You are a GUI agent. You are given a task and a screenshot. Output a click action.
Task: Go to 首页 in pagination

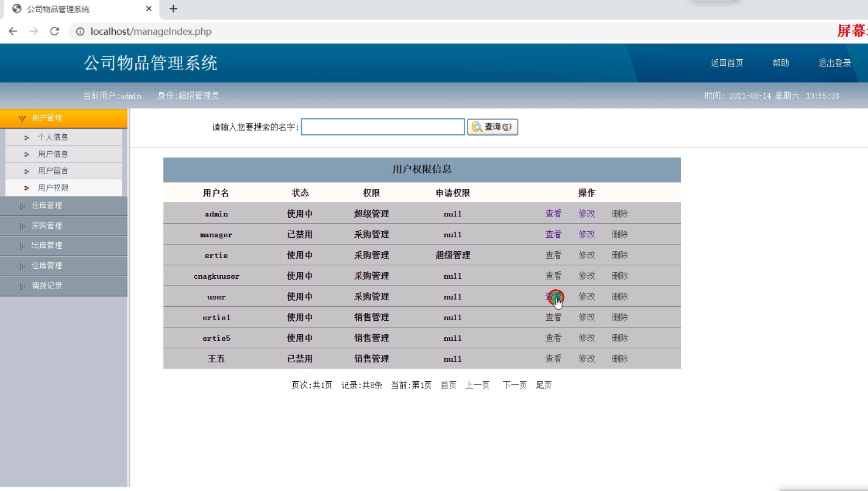[448, 385]
